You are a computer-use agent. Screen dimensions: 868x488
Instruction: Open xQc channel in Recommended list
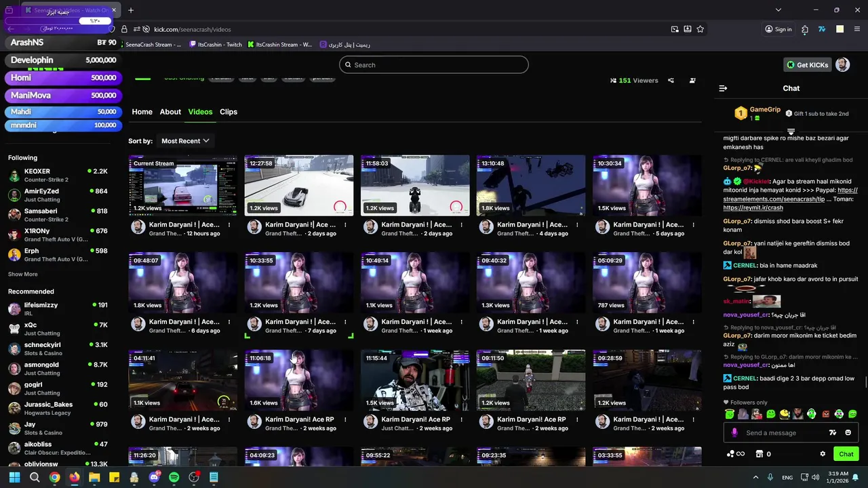tap(58, 329)
